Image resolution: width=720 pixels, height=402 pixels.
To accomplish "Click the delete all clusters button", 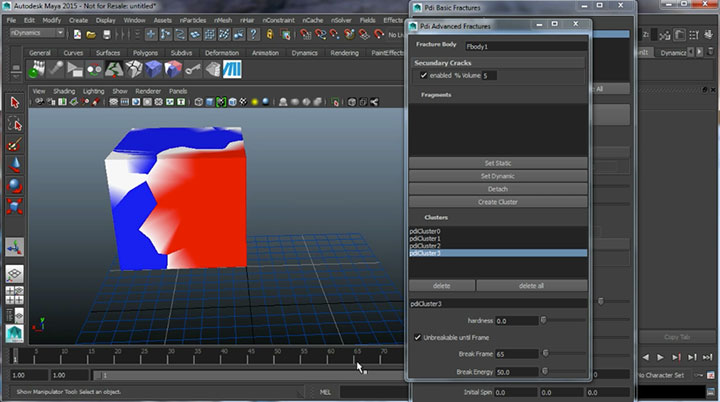I will (x=531, y=286).
